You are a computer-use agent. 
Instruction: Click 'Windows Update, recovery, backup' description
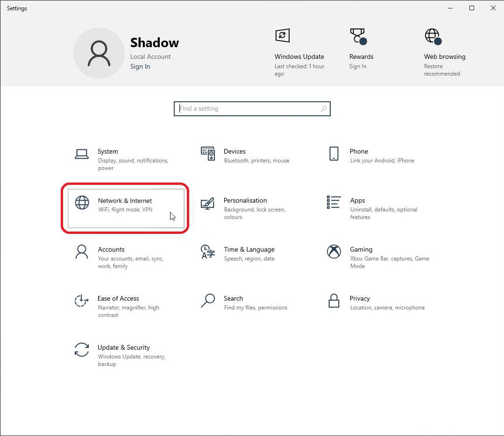coord(132,360)
